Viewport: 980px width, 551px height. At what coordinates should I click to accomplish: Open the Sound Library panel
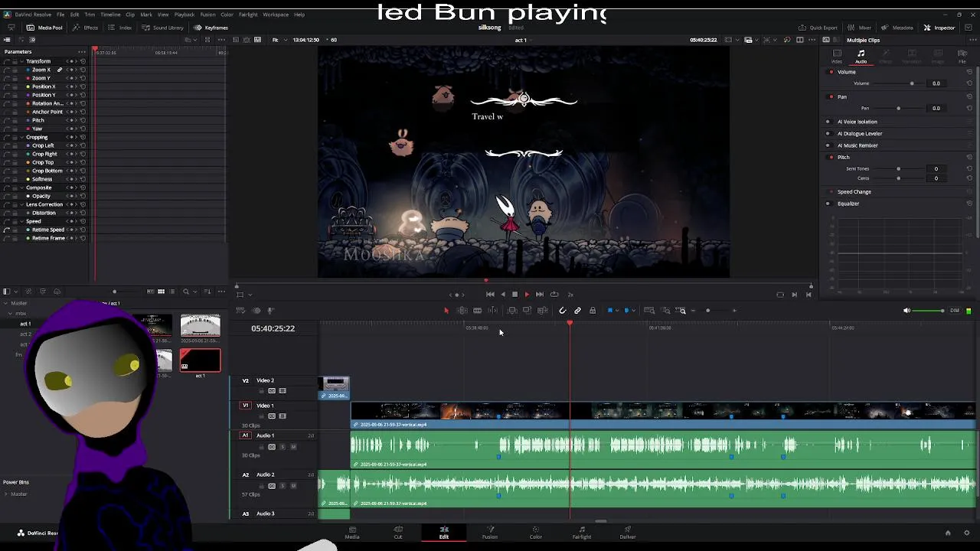163,28
